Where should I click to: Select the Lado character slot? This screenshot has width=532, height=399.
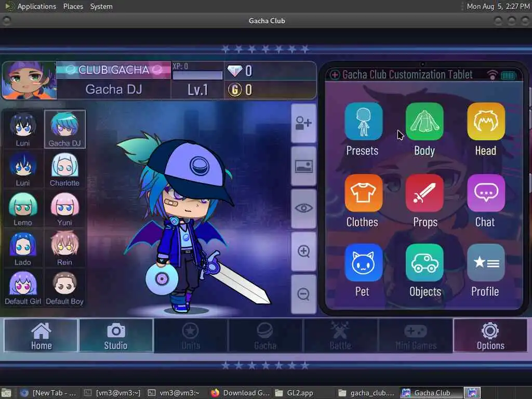[x=23, y=248]
